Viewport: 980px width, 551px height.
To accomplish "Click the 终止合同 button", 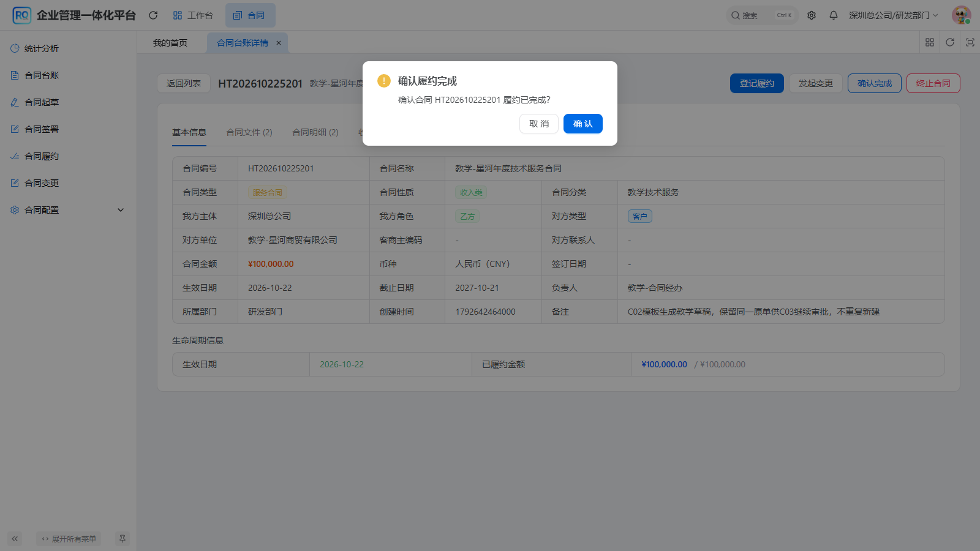I will tap(933, 83).
